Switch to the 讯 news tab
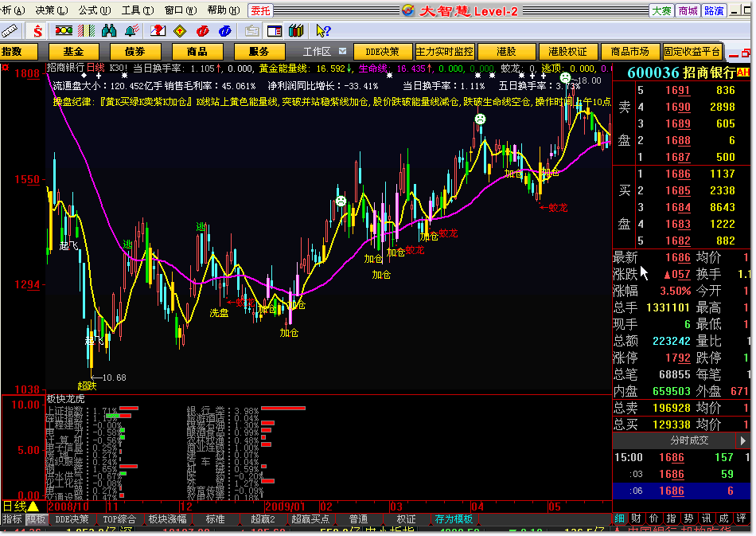The width and height of the screenshot is (756, 536). pos(707,518)
